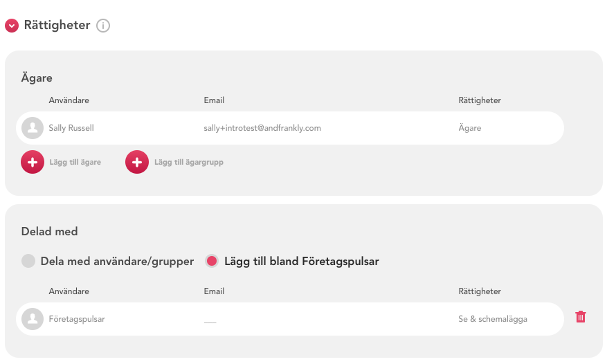Select the Lägg till bland Företagspulsar radio
The height and width of the screenshot is (364, 607).
(x=212, y=261)
